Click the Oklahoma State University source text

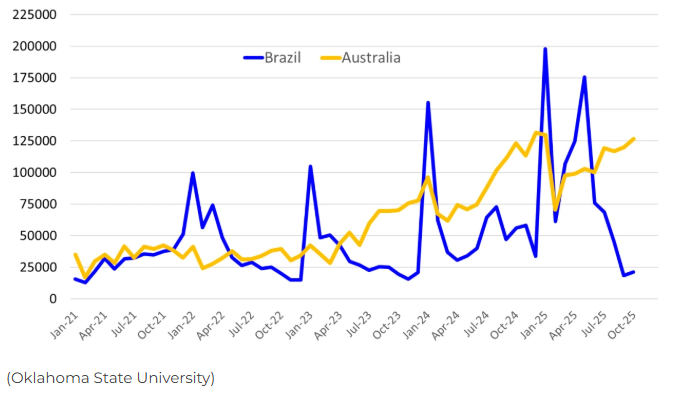point(110,378)
